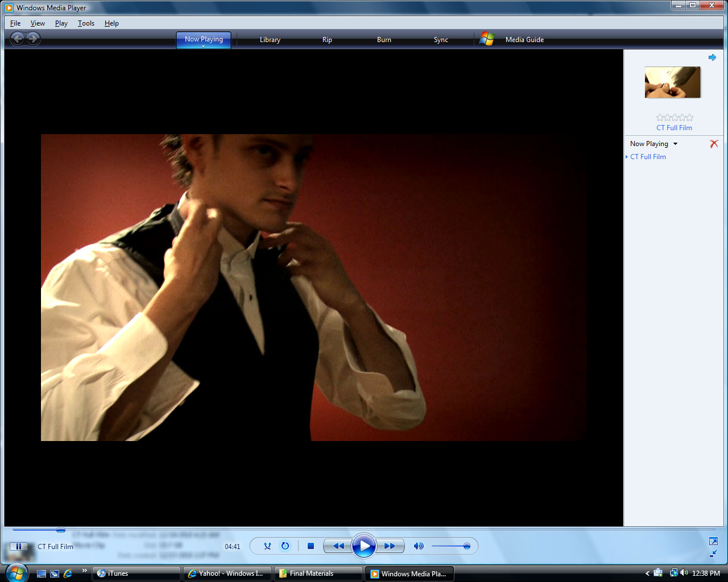728x582 pixels.
Task: Switch to compact mode
Action: coord(713,554)
